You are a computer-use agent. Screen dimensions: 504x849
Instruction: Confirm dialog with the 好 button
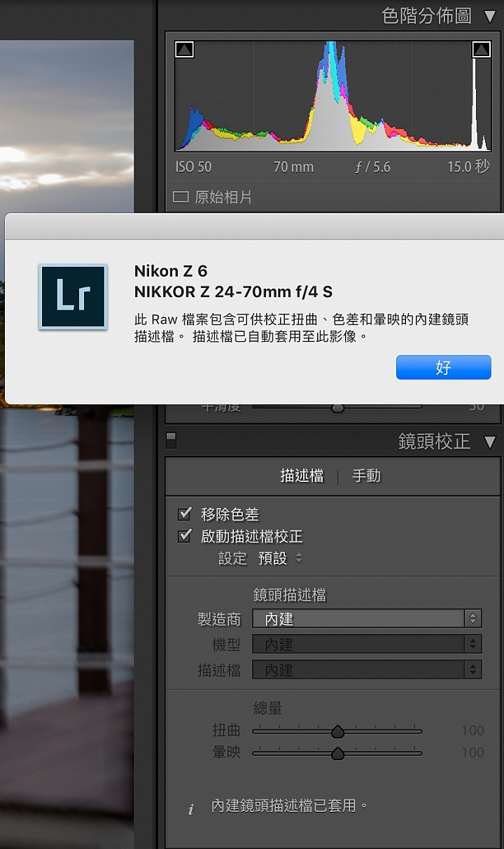coord(444,367)
